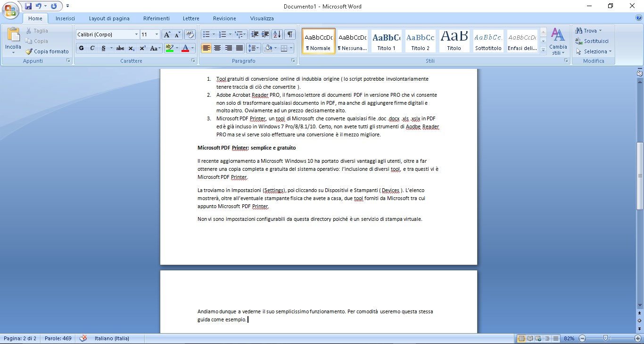Open Trova with the binoculars icon
This screenshot has height=344, width=644.
[588, 31]
